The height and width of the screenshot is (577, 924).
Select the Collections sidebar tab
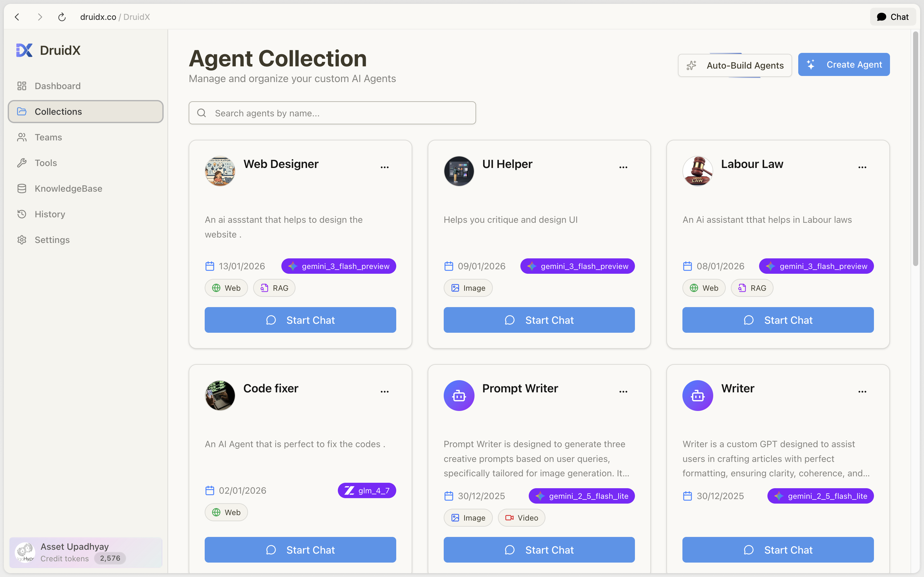click(x=86, y=112)
